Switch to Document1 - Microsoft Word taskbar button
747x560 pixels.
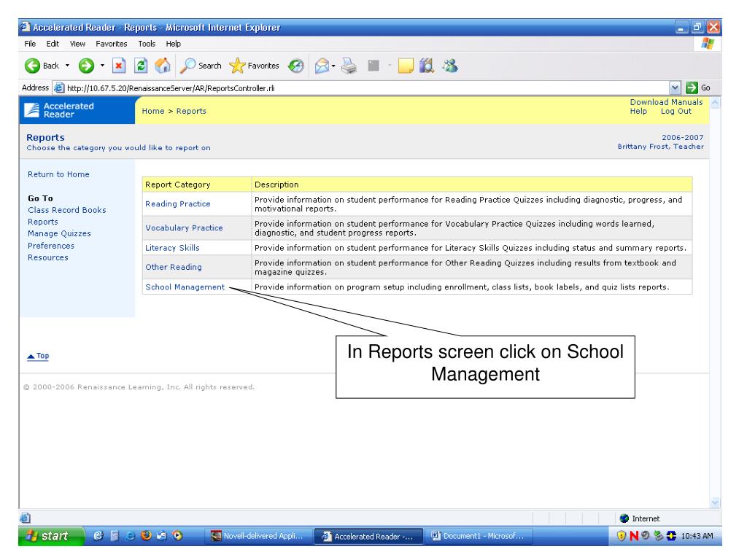[x=479, y=536]
